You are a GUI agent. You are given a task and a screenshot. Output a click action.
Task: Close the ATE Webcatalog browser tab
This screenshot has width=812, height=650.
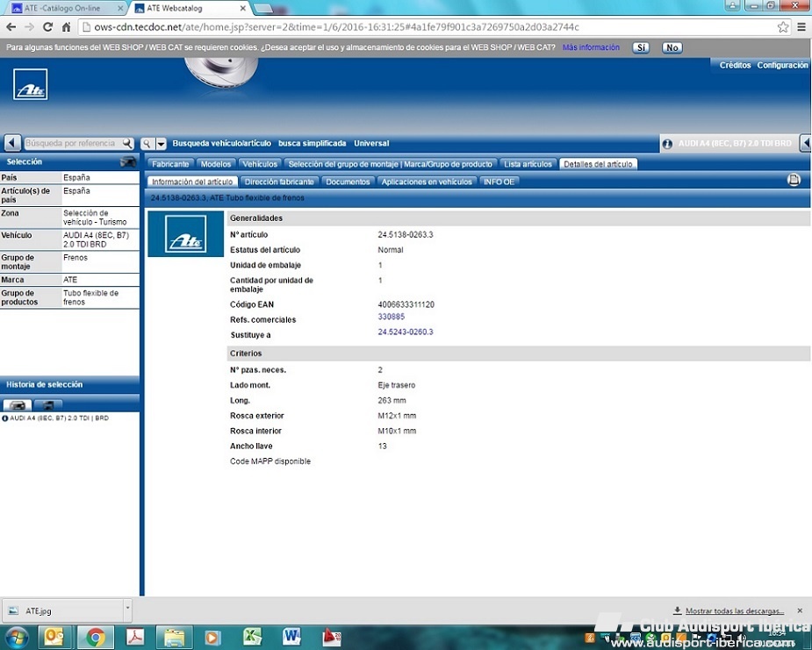click(x=243, y=8)
